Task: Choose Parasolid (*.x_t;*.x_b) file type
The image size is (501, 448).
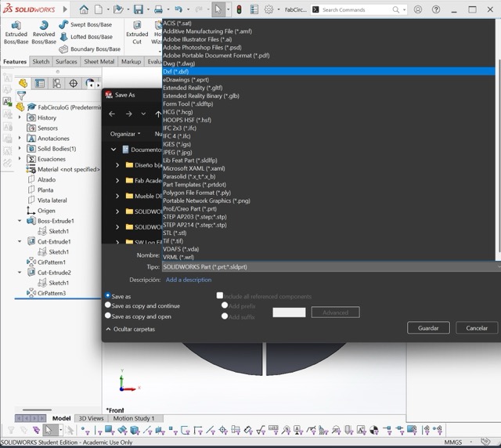Action: pyautogui.click(x=329, y=176)
